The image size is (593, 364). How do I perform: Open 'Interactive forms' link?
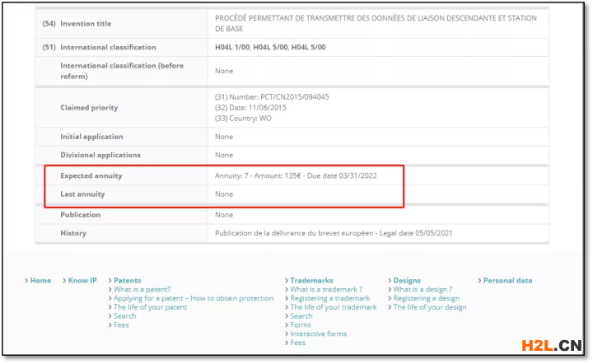318,334
